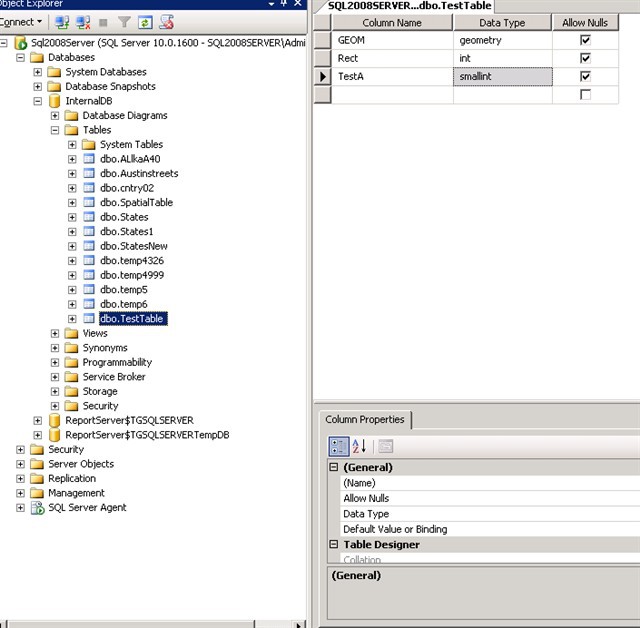Sort column properties alphabetically

coord(360,446)
